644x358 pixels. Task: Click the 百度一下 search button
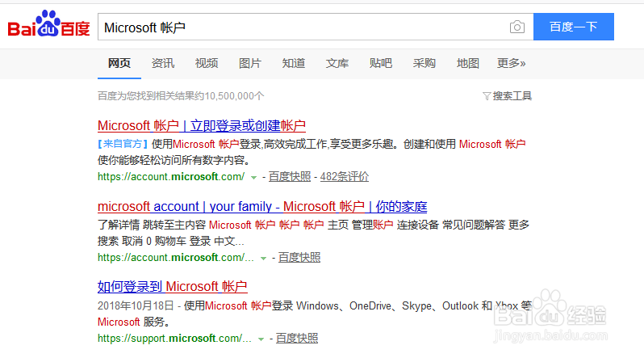click(x=573, y=27)
